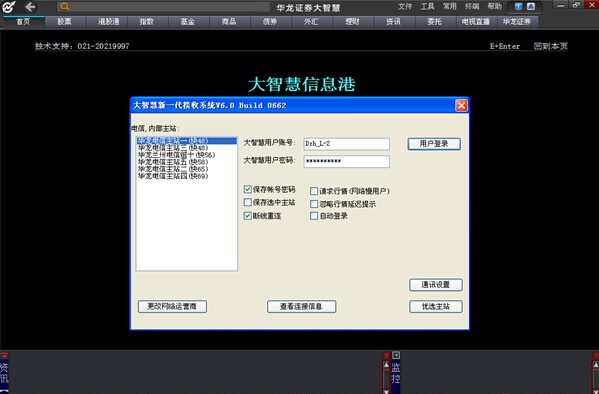
Task: Click the magnifier search icon
Action: 65,6
